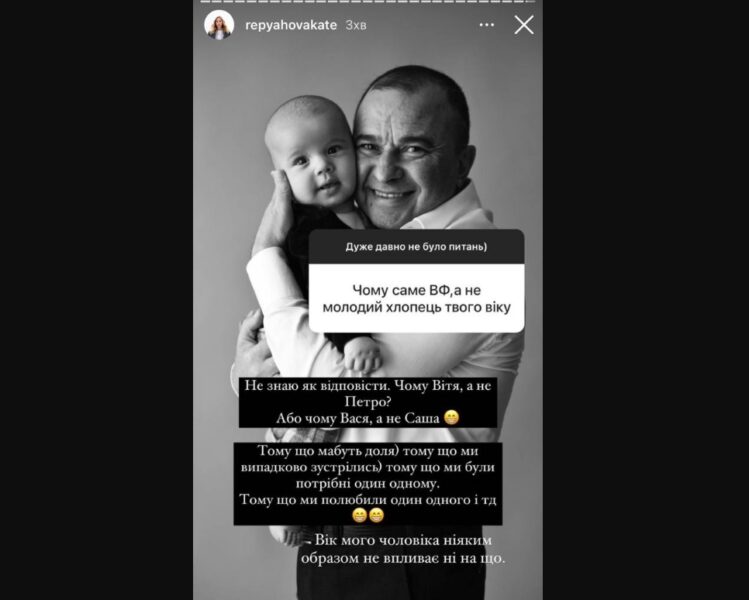Click the dark area right of the story

point(646,300)
